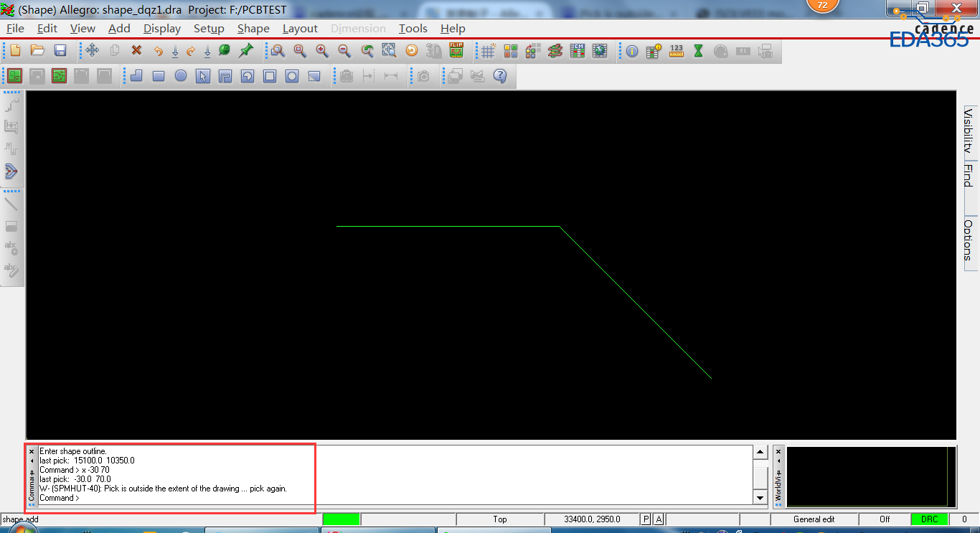Screen dimensions: 980x533
Task: Open the Display menu
Action: [162, 29]
